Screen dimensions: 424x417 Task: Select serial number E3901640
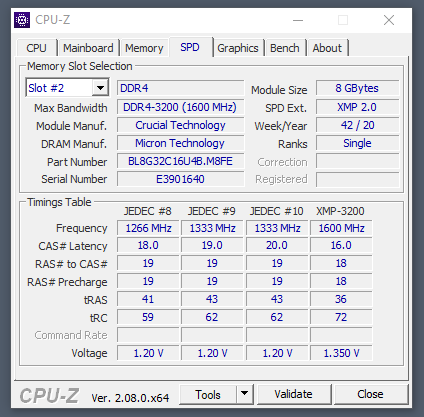click(x=181, y=179)
